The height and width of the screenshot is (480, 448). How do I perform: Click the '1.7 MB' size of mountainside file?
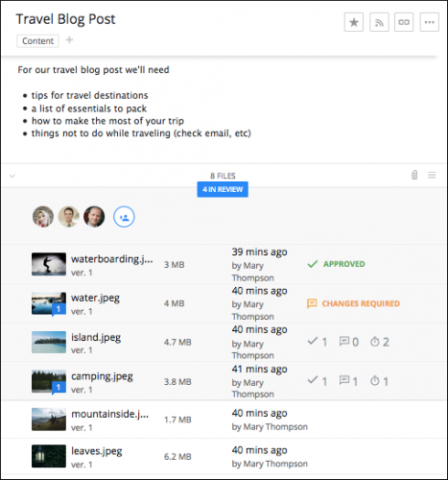pos(177,420)
